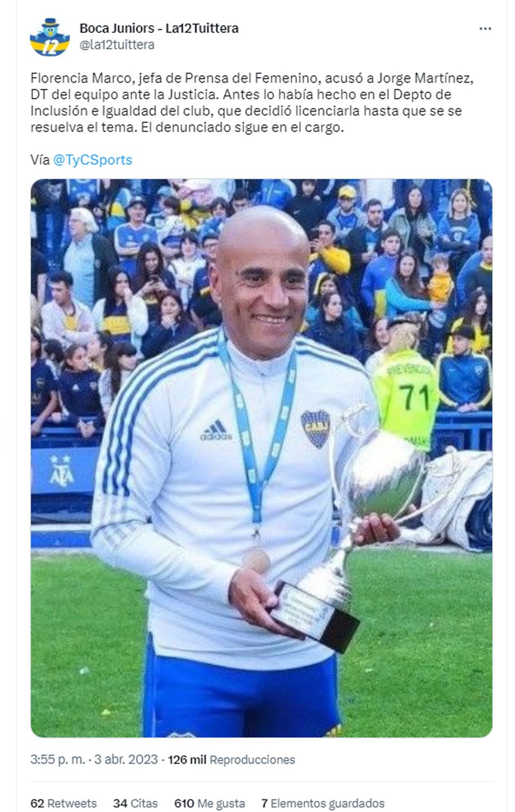515x812 pixels.
Task: View the 126 mil Reproducciones stats
Action: tap(231, 760)
